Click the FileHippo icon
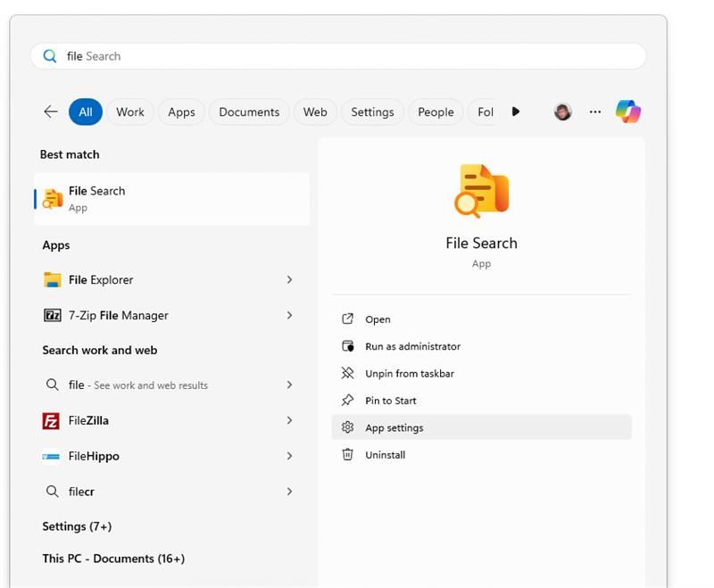The image size is (714, 588). point(51,456)
